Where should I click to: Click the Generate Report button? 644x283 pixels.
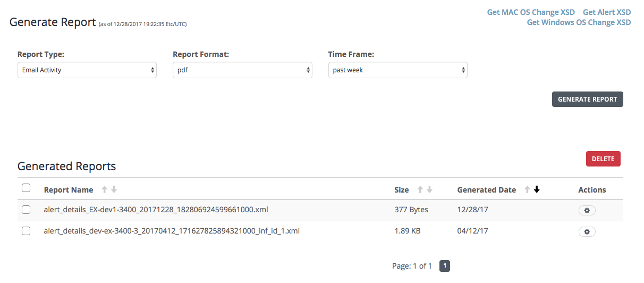click(x=588, y=99)
